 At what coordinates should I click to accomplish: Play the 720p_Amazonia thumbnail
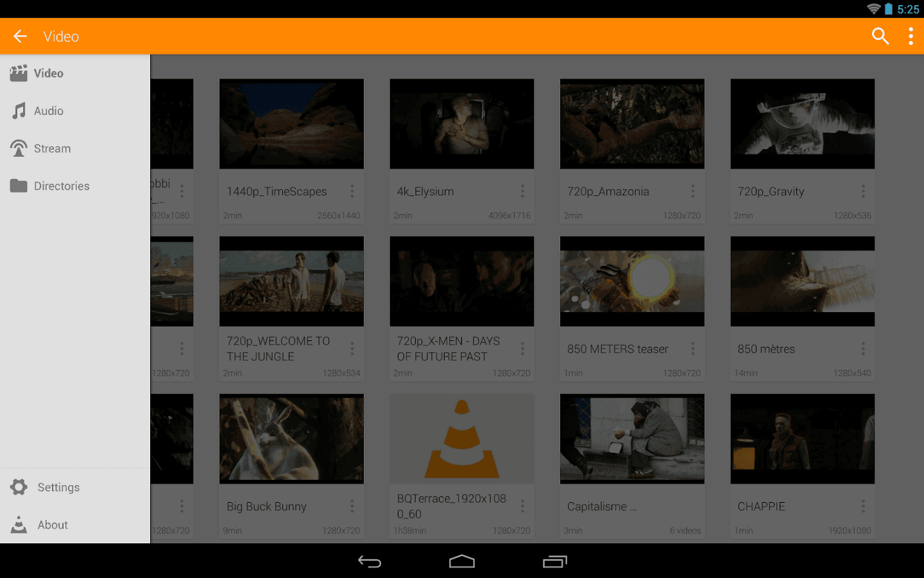click(x=632, y=124)
